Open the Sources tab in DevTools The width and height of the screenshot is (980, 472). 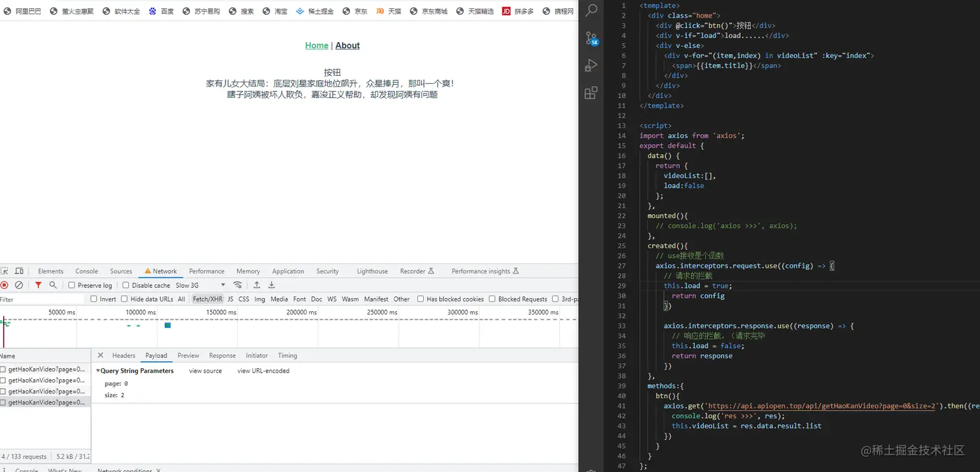tap(121, 271)
